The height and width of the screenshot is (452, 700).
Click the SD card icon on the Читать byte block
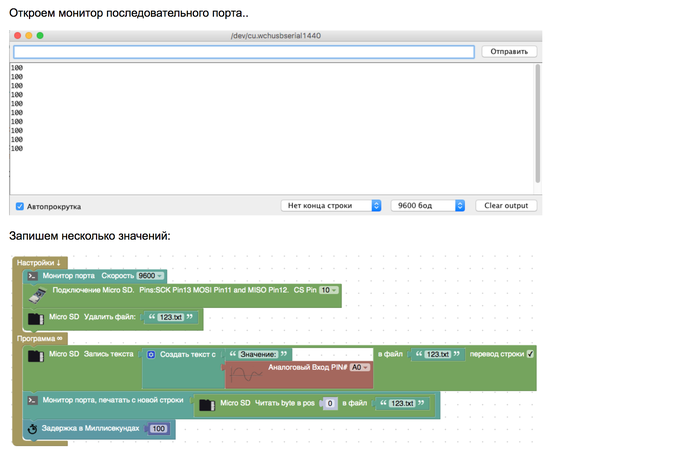pos(207,404)
